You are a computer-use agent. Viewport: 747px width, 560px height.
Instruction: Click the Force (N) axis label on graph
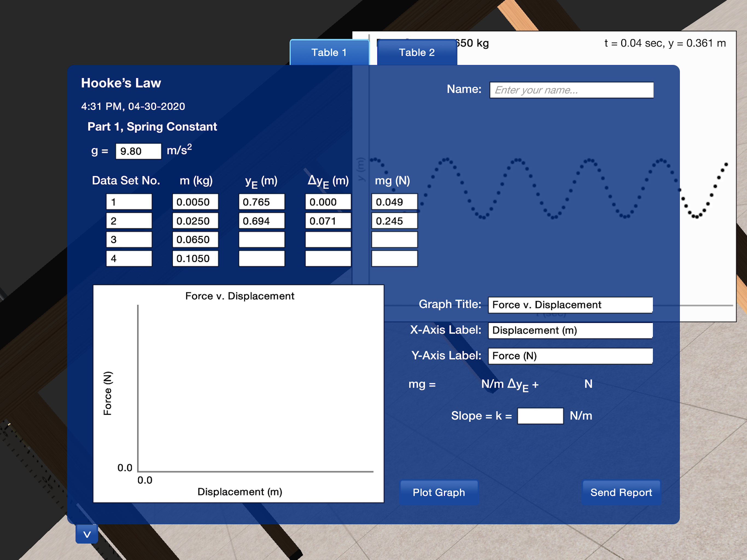(107, 393)
